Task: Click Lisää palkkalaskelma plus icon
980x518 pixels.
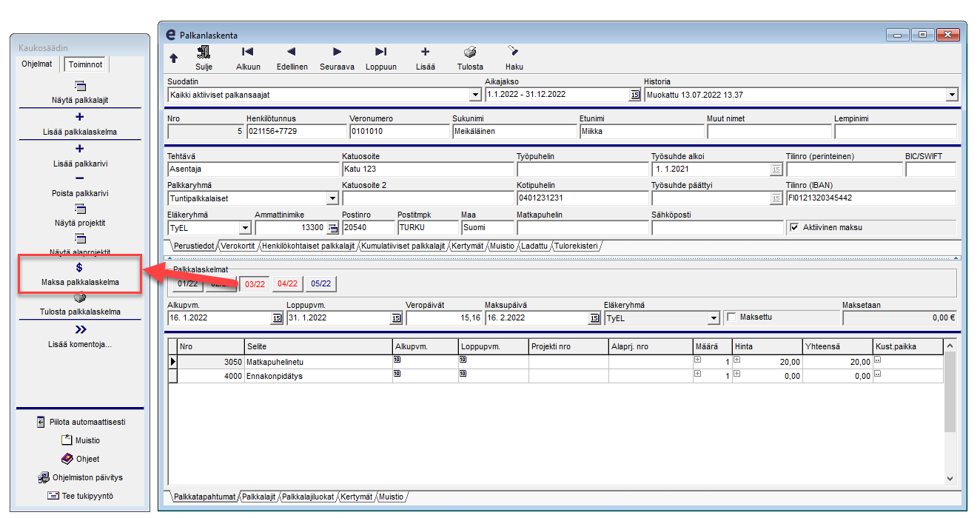Action: click(x=80, y=117)
